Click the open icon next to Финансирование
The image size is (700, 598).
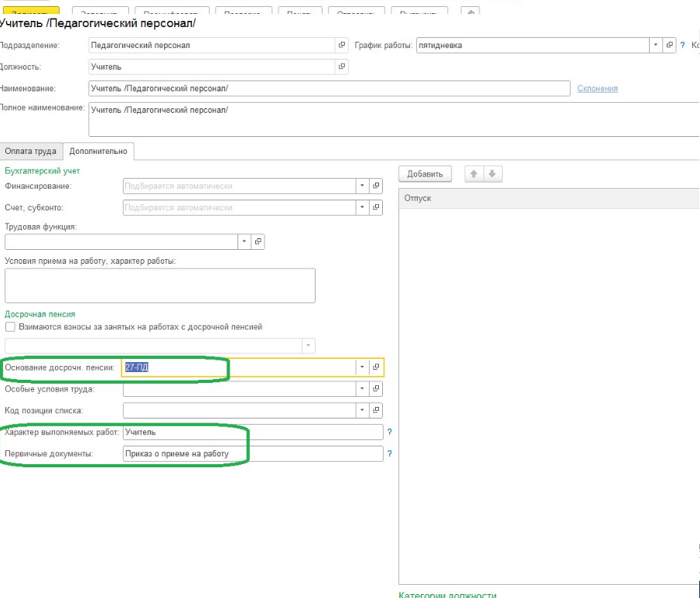[376, 186]
